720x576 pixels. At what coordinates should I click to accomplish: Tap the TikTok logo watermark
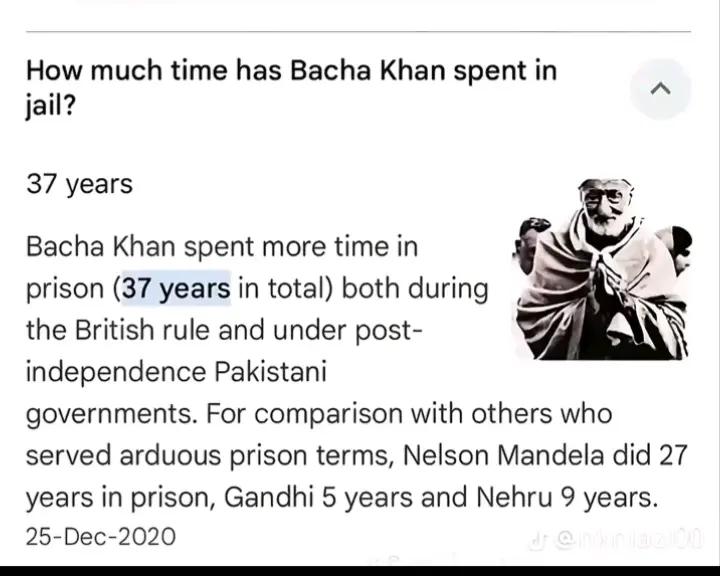coord(538,541)
